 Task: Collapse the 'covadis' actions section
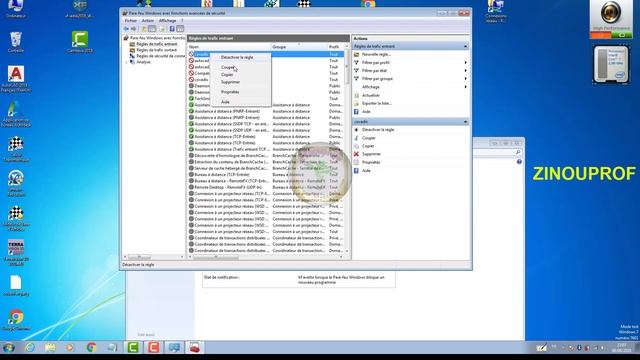[465, 122]
